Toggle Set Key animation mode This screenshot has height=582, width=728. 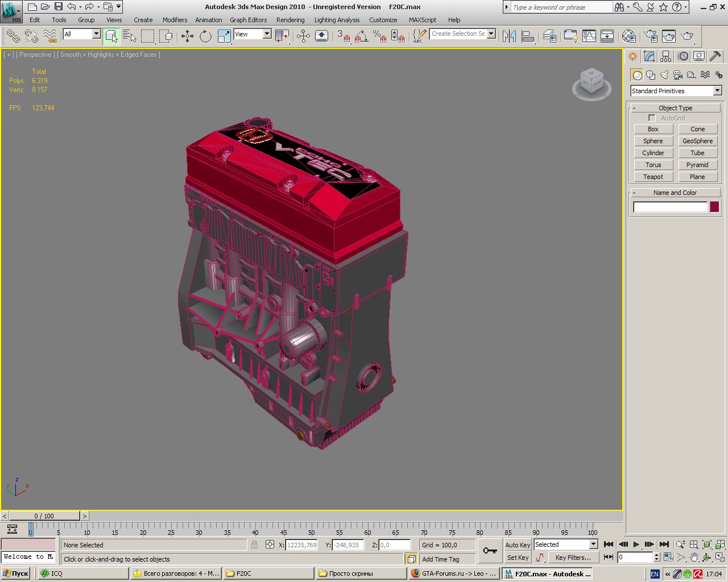click(518, 558)
